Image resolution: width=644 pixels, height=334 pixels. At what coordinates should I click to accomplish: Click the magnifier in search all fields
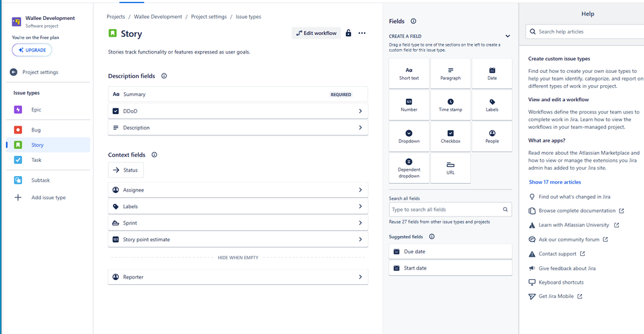tap(505, 210)
